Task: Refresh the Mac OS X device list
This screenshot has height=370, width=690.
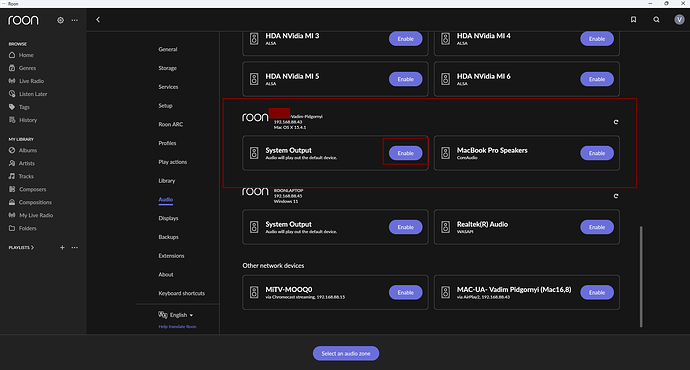Action: [616, 122]
